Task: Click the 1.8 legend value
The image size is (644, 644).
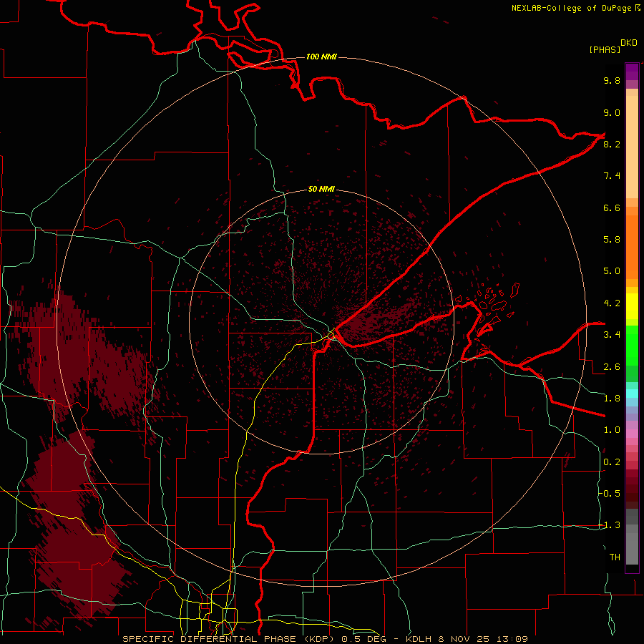Action: [x=612, y=399]
